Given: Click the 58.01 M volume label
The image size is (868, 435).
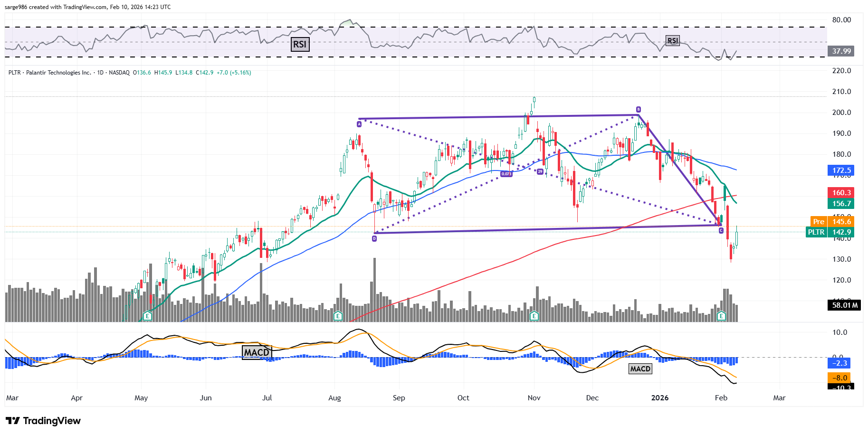Looking at the screenshot, I should 845,305.
